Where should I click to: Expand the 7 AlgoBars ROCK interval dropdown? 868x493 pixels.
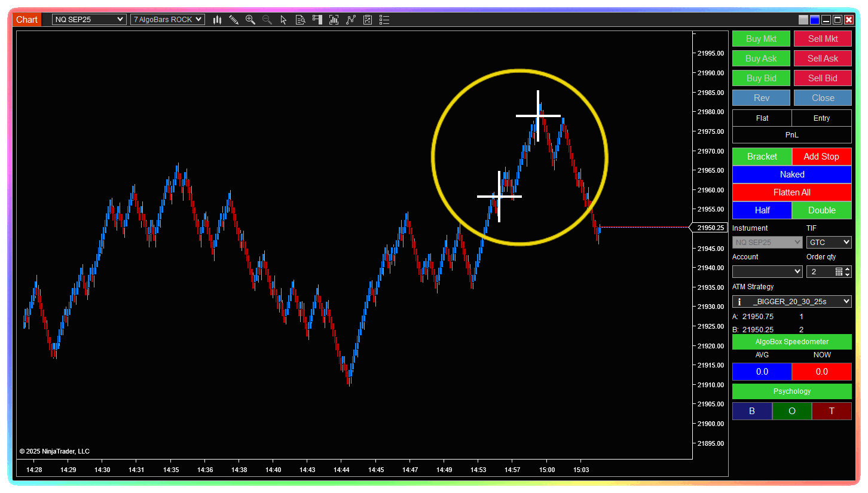click(x=167, y=20)
